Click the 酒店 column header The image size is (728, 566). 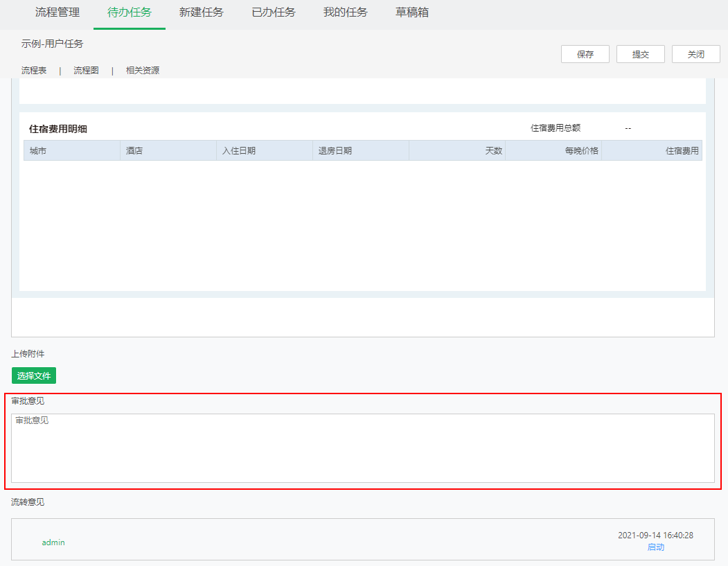[134, 150]
